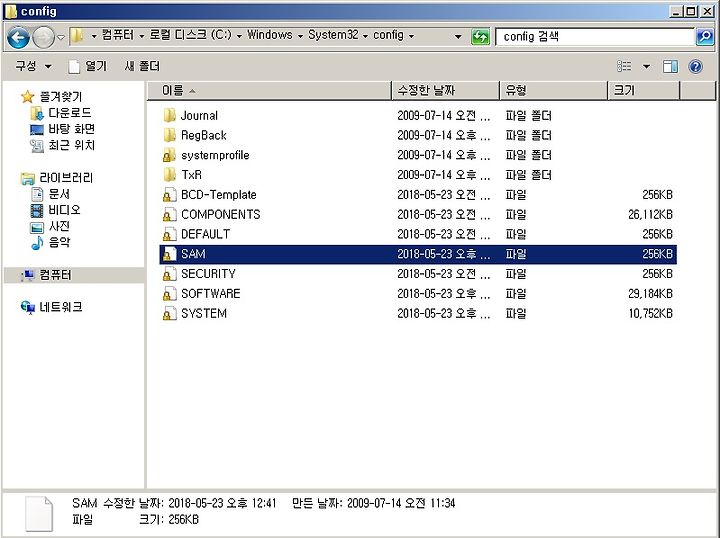The width and height of the screenshot is (720, 538).
Task: Expand the dropdown arrow after config breadcrumb
Action: click(x=411, y=36)
